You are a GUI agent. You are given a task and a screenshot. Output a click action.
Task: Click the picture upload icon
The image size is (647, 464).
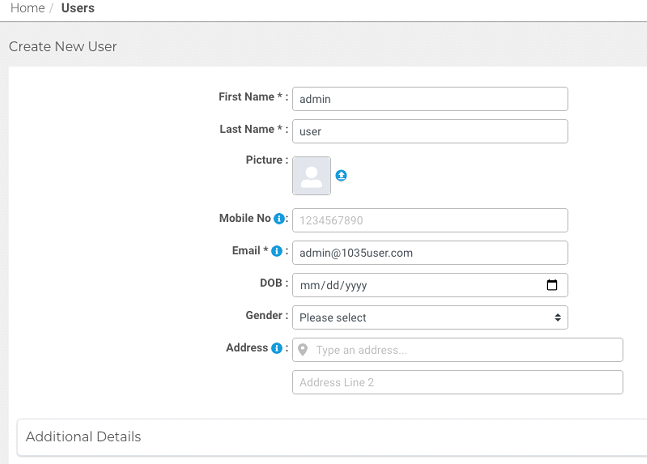pos(341,175)
